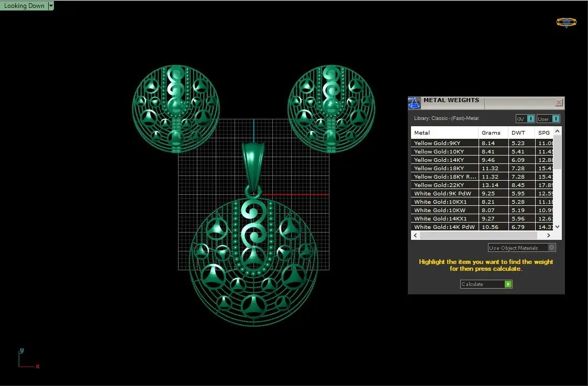Click the 8.07 grams cell
Viewport: 588px width, 386px height.
494,210
